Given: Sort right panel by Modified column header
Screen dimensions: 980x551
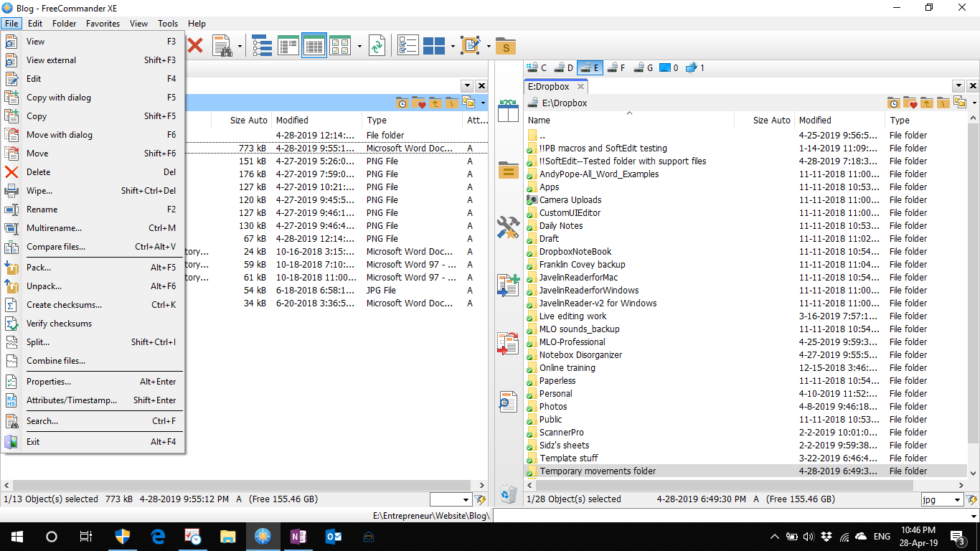Looking at the screenshot, I should [840, 121].
